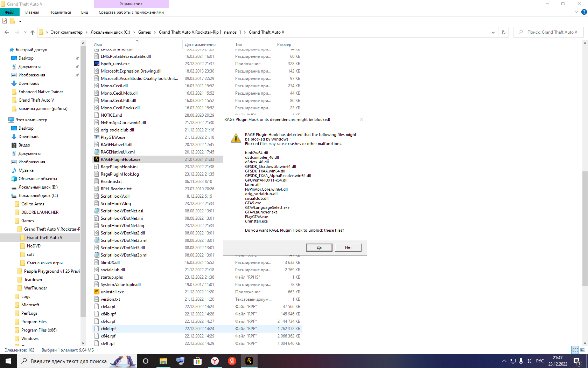Open File Explorer from the taskbar

163,361
